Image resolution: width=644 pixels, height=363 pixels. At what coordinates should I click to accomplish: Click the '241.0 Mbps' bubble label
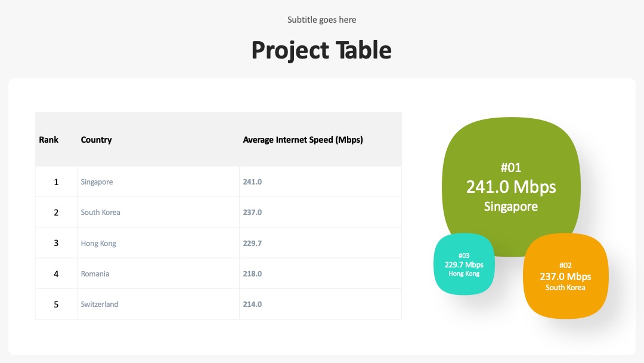click(511, 187)
